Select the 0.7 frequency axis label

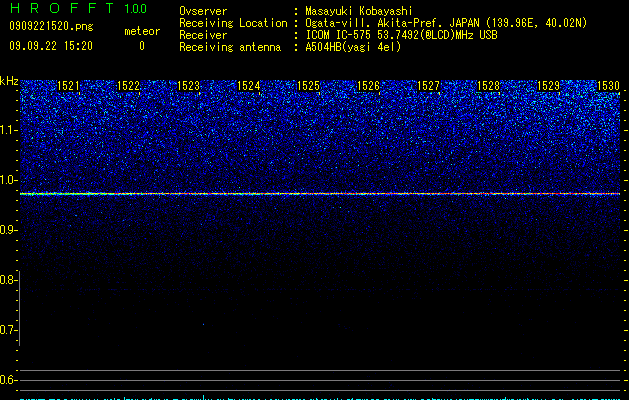pyautogui.click(x=8, y=330)
